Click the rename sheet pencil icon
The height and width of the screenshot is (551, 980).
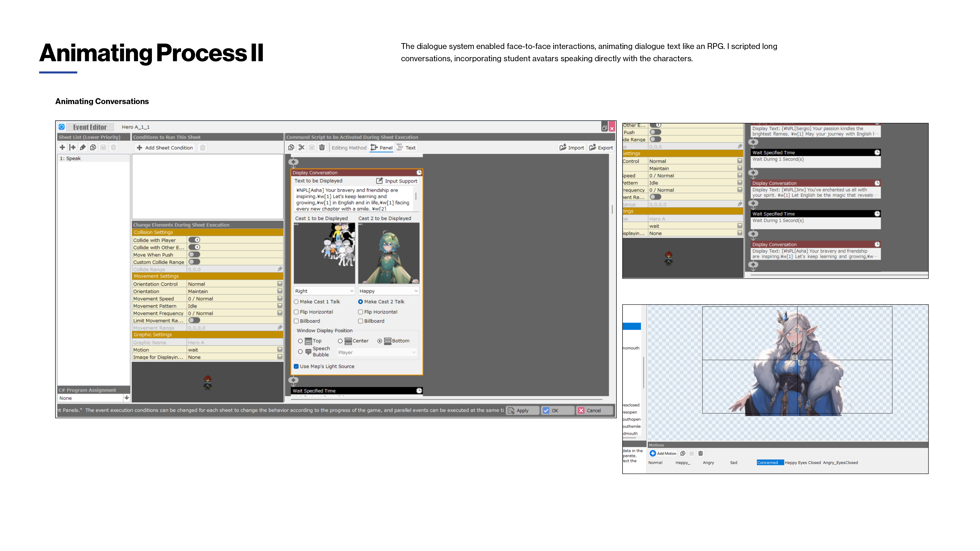click(83, 147)
